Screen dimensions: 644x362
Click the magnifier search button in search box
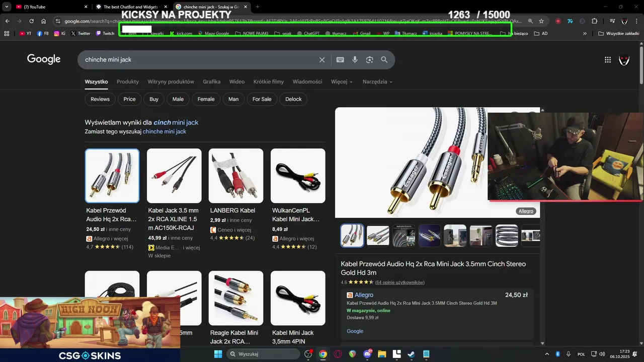pyautogui.click(x=384, y=60)
